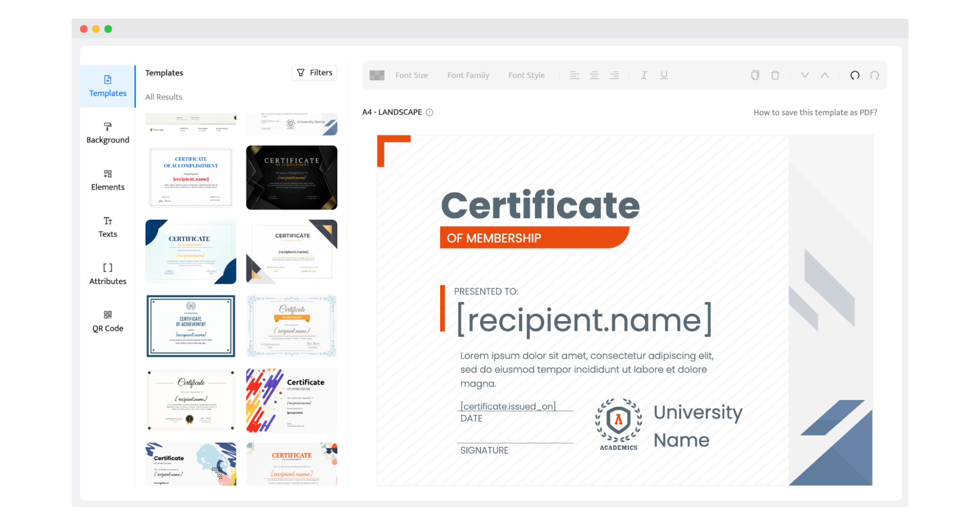Select the Lorem ipsum paragraph on canvas
Viewport: 980px width, 526px height.
[586, 370]
